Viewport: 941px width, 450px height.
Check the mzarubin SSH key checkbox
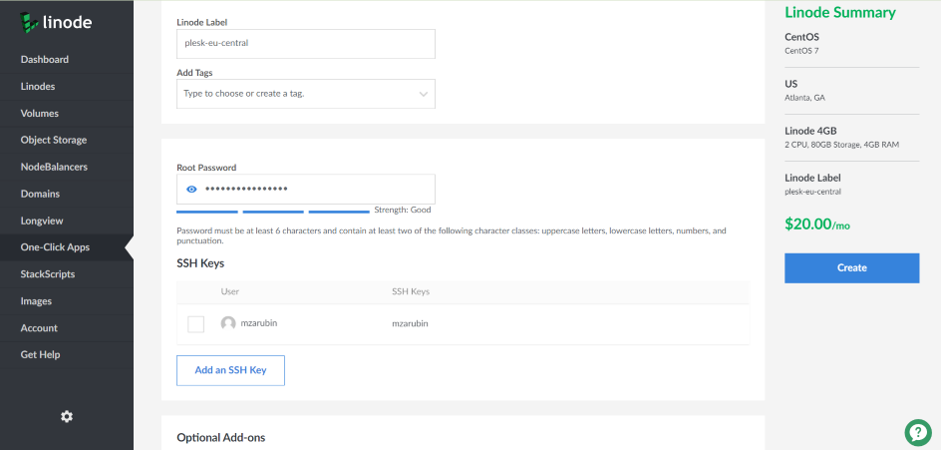(x=196, y=324)
